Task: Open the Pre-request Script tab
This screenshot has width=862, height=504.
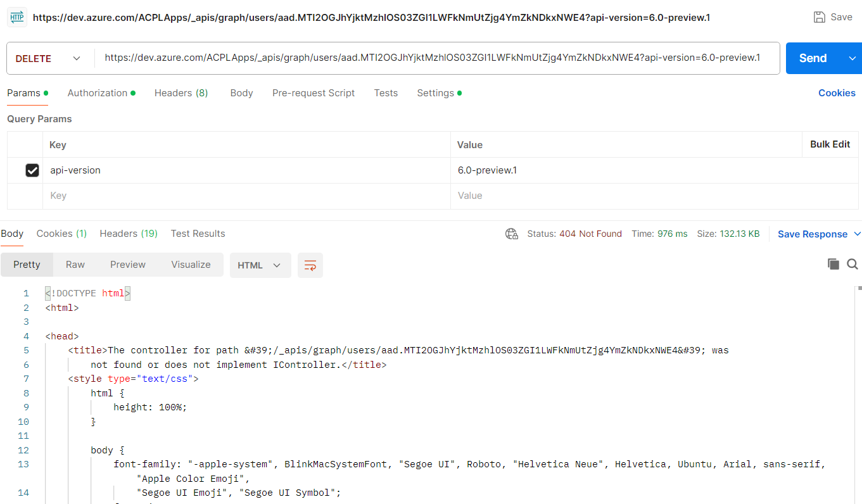Action: 314,93
